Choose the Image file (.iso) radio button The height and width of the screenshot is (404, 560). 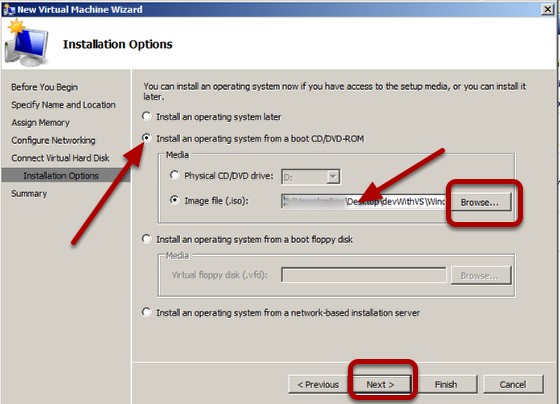click(174, 200)
